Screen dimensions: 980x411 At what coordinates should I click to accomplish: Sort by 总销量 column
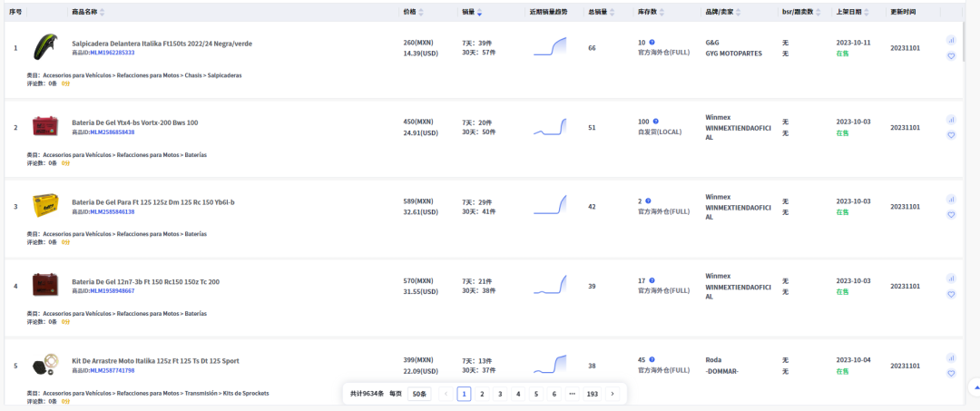point(612,12)
